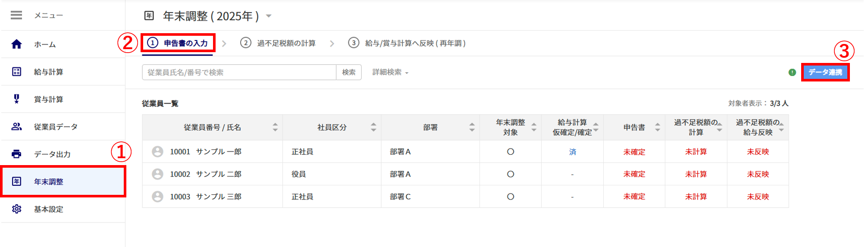Open employee data (従業員データ) people icon

coord(16,127)
